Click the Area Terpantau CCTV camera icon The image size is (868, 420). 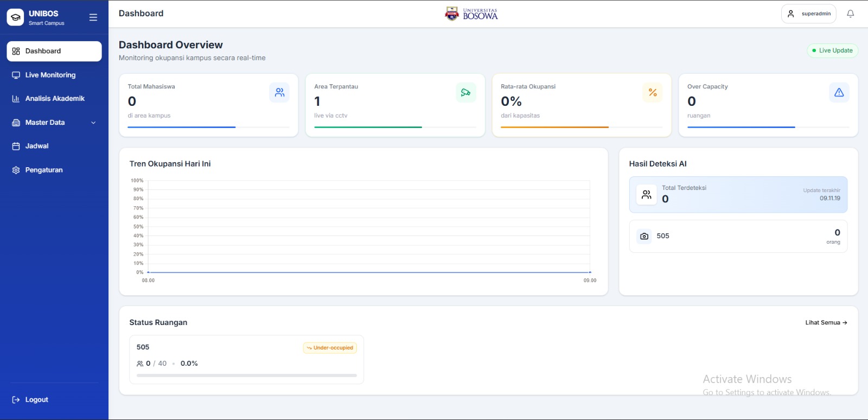tap(466, 92)
